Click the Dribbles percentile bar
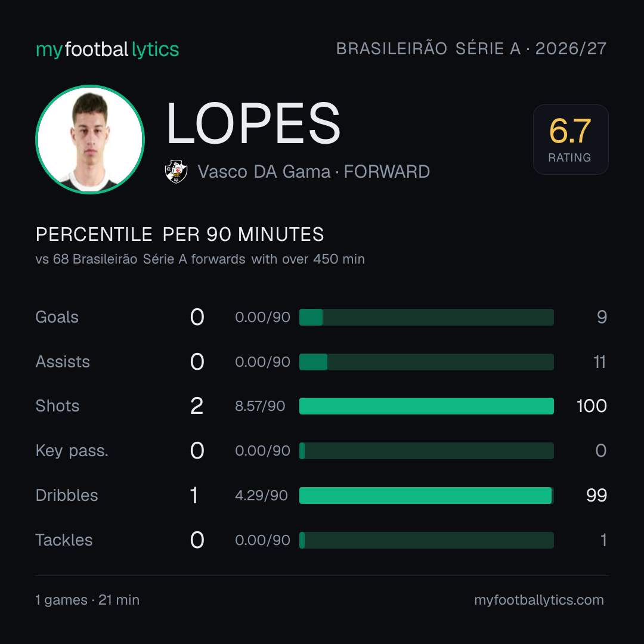 [x=426, y=496]
